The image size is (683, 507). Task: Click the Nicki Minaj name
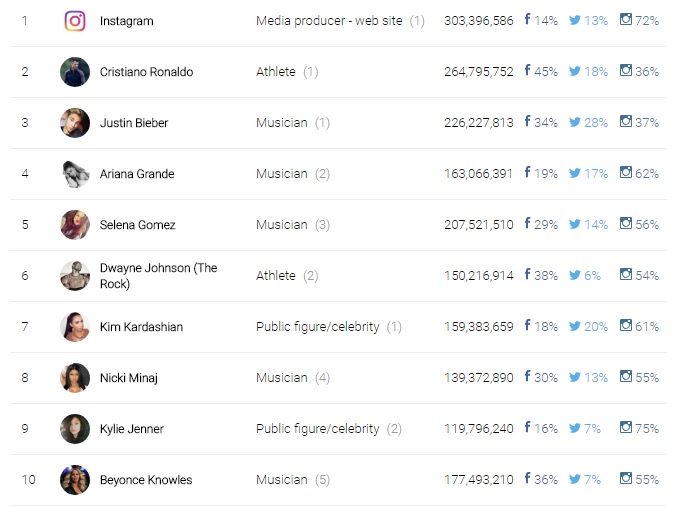pos(129,378)
